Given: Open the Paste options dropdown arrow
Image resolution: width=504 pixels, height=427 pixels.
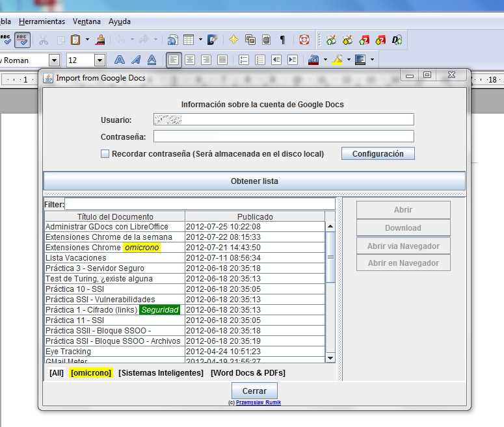Looking at the screenshot, I should (87, 40).
